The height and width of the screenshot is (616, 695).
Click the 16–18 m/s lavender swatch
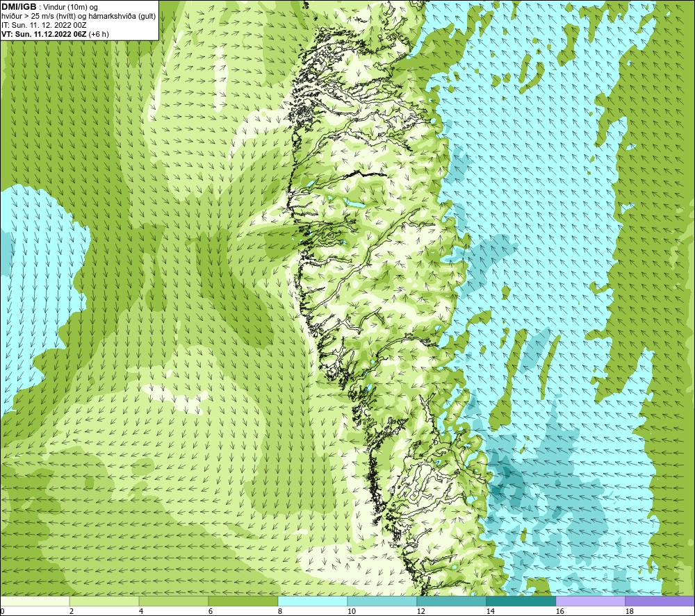590,601
